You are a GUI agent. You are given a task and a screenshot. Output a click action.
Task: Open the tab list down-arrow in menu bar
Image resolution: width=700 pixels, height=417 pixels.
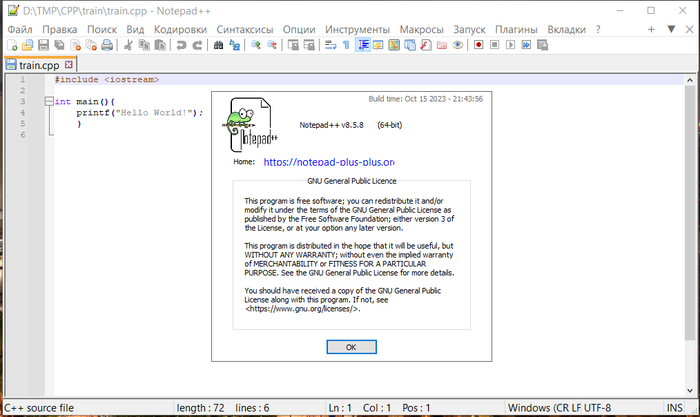tap(669, 30)
